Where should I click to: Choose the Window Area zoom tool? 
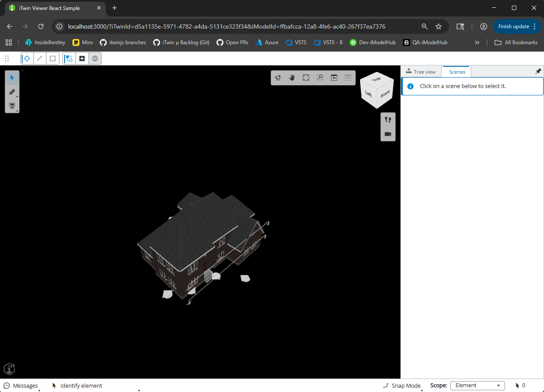click(320, 78)
